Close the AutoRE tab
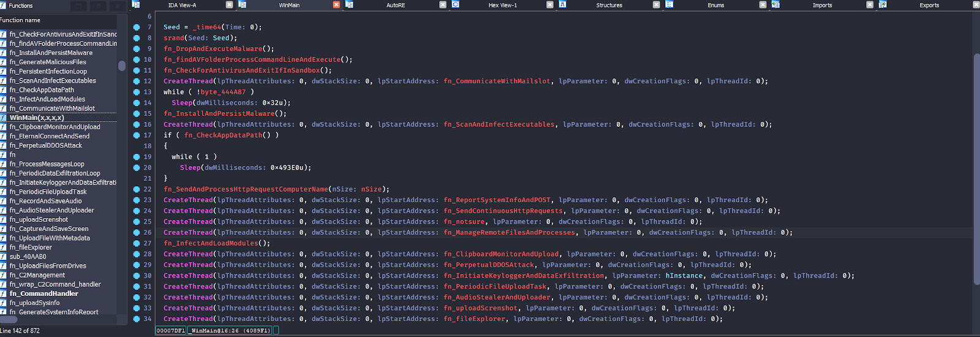 pyautogui.click(x=443, y=5)
